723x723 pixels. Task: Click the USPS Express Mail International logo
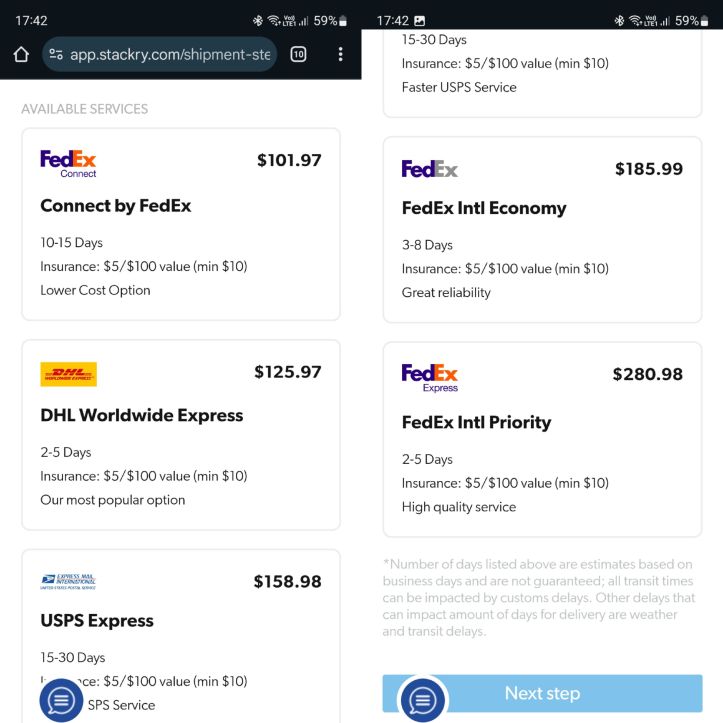tap(68, 581)
